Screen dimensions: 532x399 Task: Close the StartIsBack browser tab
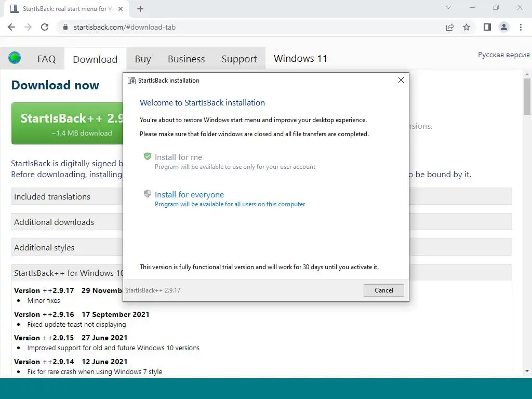tap(121, 9)
